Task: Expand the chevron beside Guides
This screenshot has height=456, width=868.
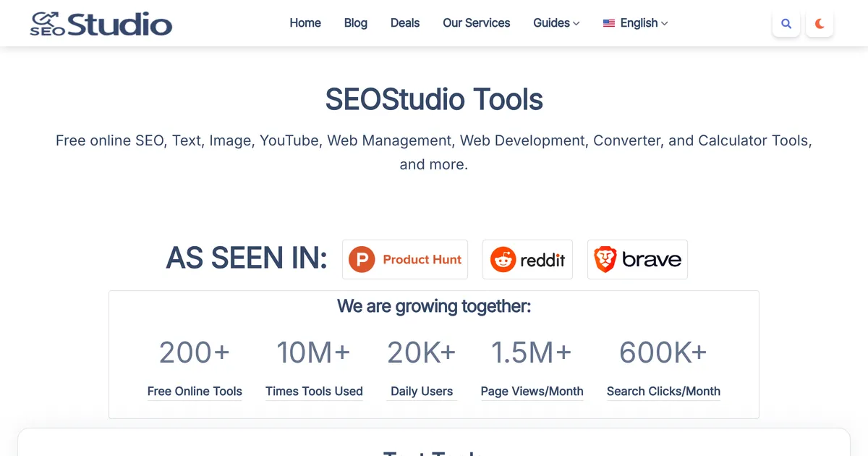Action: pos(576,24)
